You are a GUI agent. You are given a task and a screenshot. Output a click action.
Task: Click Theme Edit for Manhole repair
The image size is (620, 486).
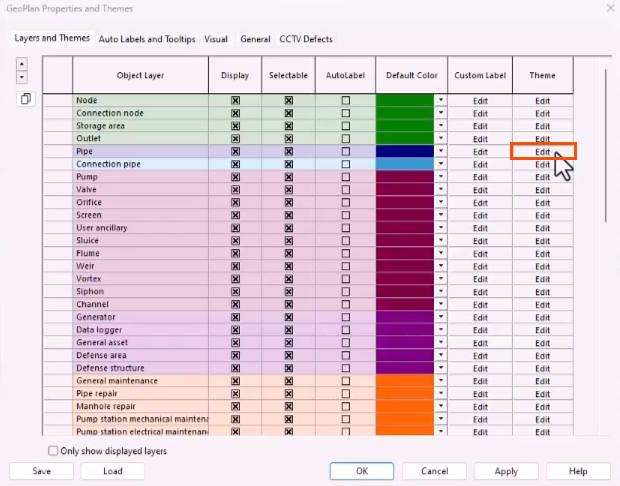point(542,407)
